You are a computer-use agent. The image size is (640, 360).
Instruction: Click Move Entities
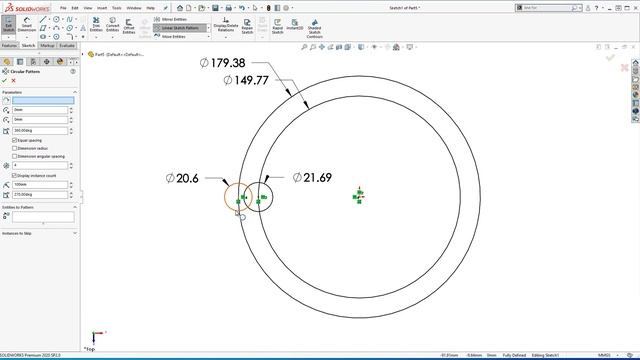170,36
